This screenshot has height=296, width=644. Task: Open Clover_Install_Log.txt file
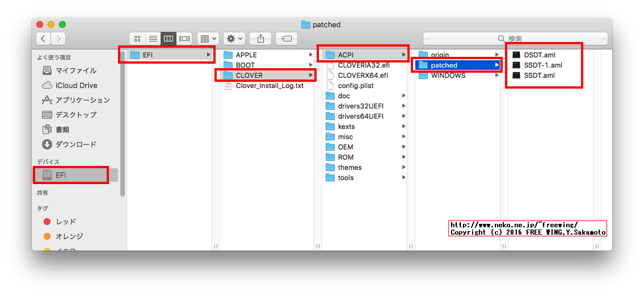click(270, 86)
